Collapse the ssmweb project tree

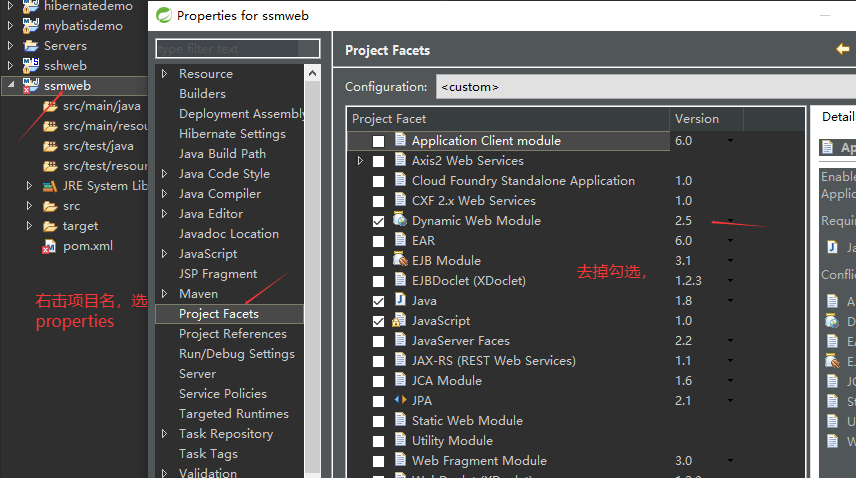(x=10, y=85)
